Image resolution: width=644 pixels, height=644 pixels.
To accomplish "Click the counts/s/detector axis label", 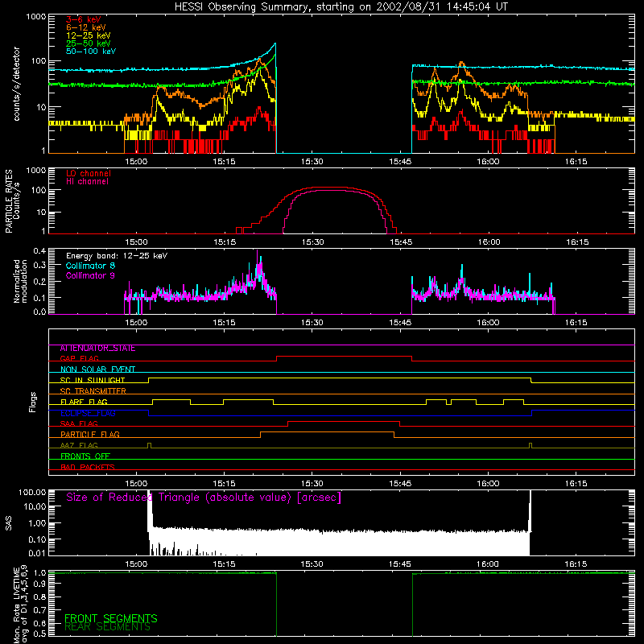I will 17,84.
